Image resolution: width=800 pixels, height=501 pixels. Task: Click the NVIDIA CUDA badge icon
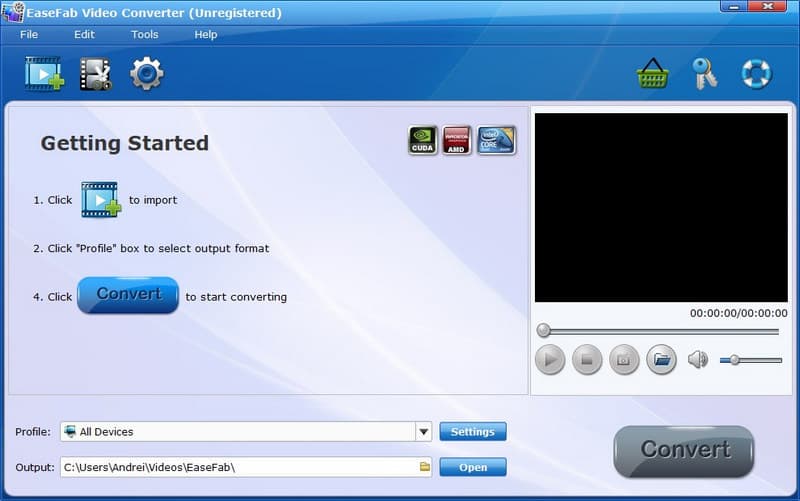[423, 140]
